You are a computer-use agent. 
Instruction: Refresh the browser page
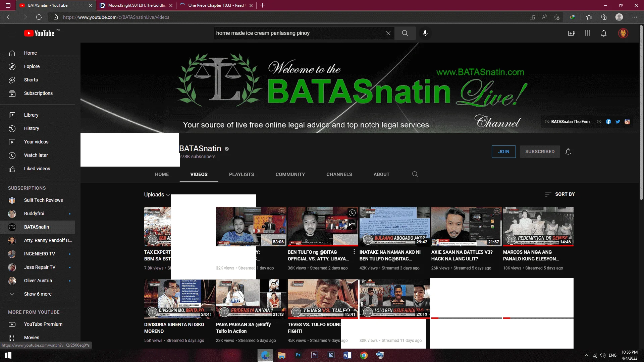pyautogui.click(x=39, y=17)
